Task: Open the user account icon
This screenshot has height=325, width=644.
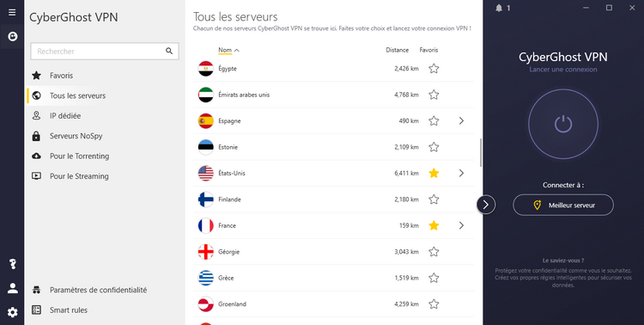Action: tap(12, 288)
